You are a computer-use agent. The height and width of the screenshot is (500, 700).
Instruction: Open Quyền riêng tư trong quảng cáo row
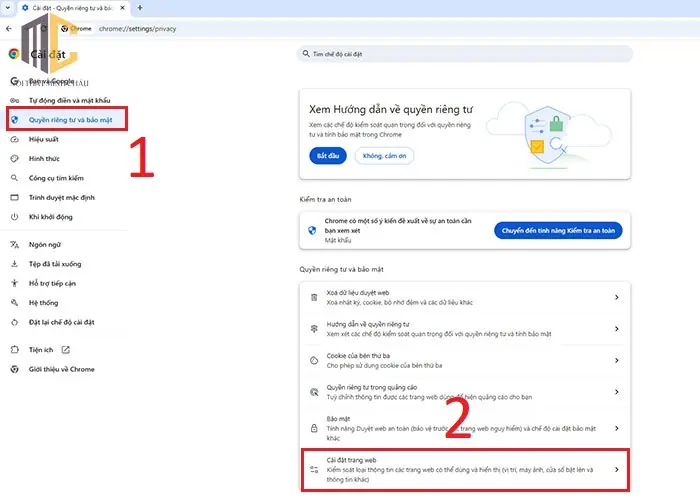click(x=465, y=392)
